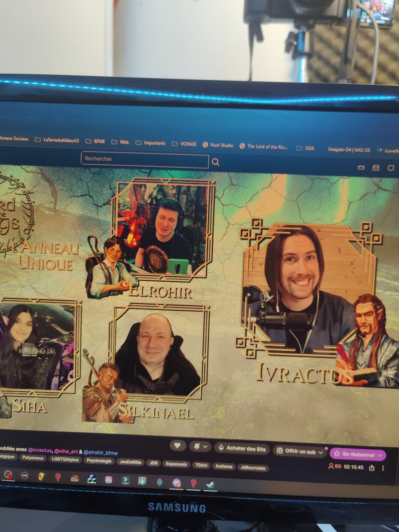Open Web bookmark folder
The width and height of the screenshot is (399, 532).
pos(120,142)
